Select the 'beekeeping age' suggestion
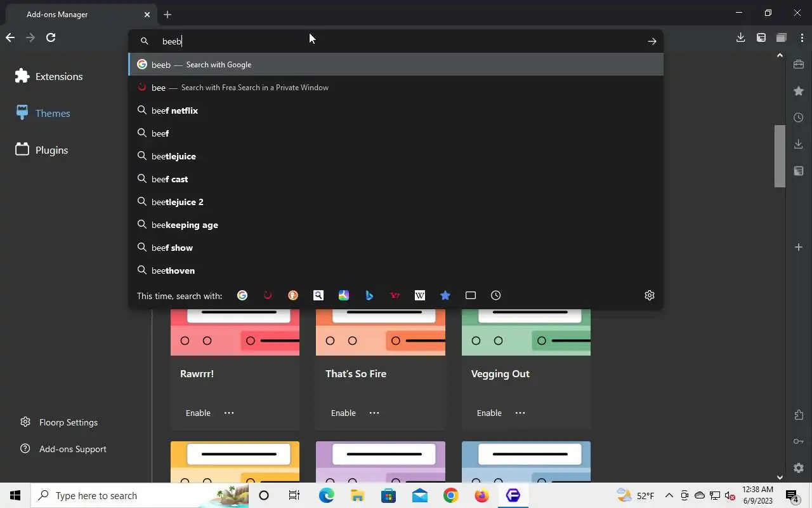Screen dimensions: 812x508 tap(396, 225)
